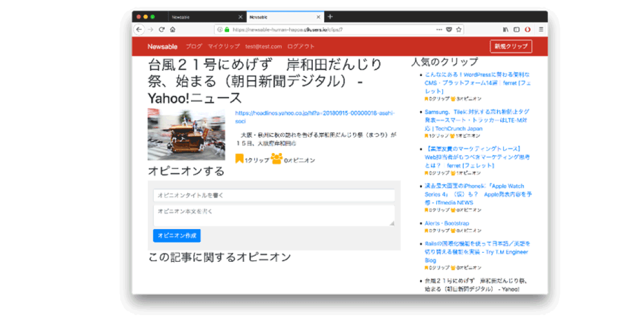Click the browser forward arrow

(150, 30)
